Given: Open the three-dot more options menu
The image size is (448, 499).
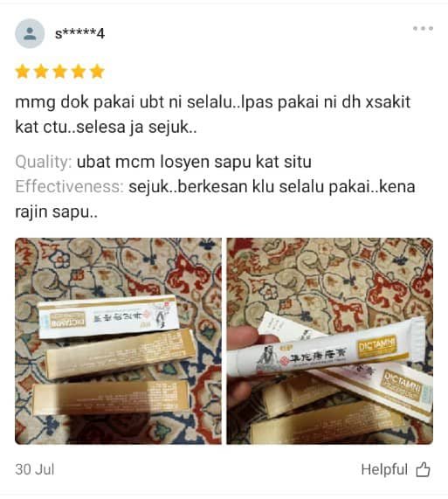Looking at the screenshot, I should [x=423, y=28].
